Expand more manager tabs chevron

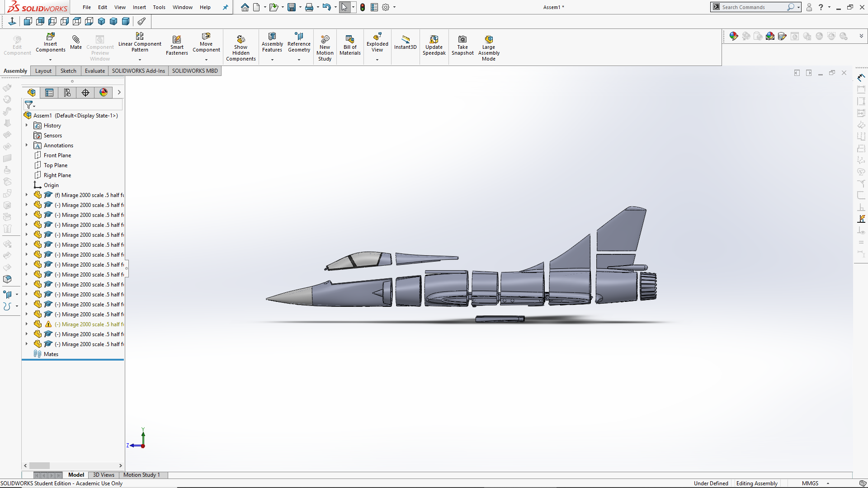click(x=119, y=93)
